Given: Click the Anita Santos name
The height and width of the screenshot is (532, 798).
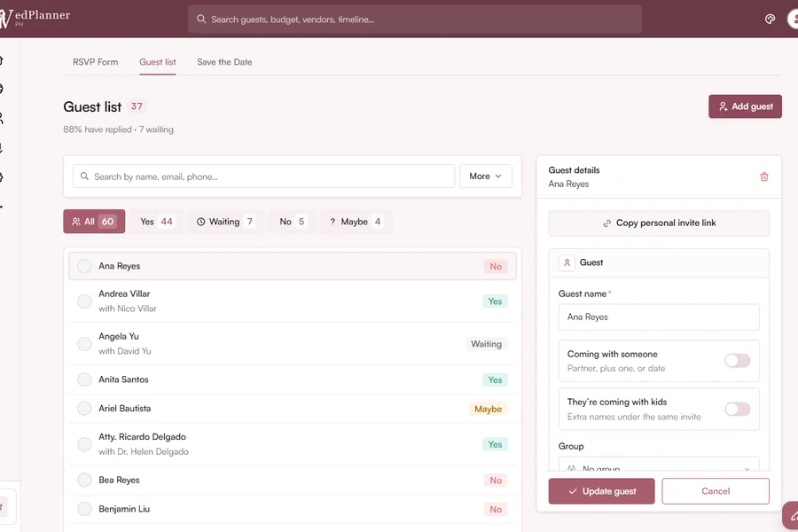Looking at the screenshot, I should [123, 379].
